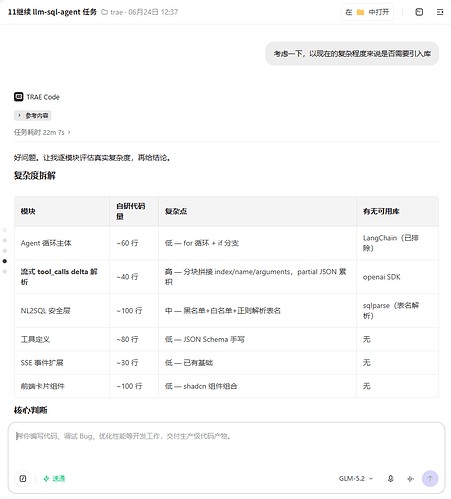Screen dimensions: 451x499
Task: Click the 低 — 已有基础 cell
Action: (257, 363)
